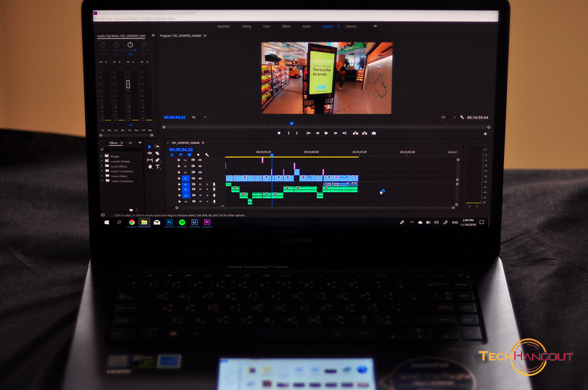Mute audio track A1 in timeline
Viewport: 588px width, 390px height.
(x=201, y=184)
